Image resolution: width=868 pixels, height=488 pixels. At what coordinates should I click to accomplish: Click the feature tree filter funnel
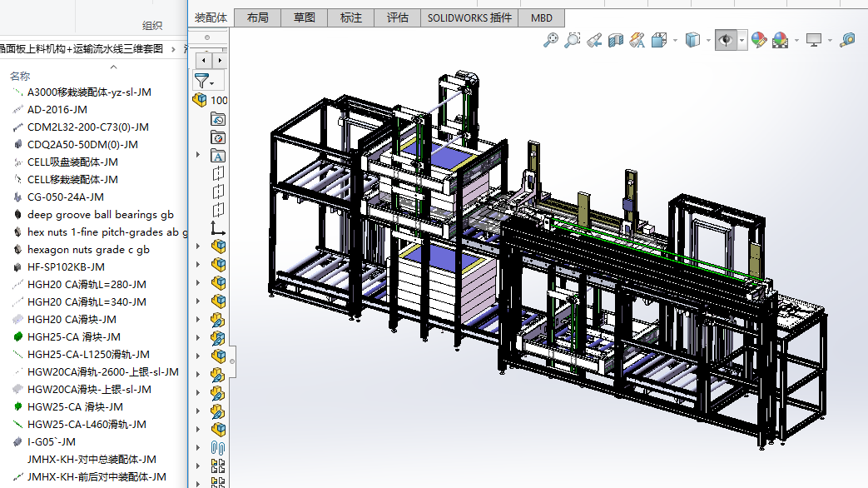point(202,81)
